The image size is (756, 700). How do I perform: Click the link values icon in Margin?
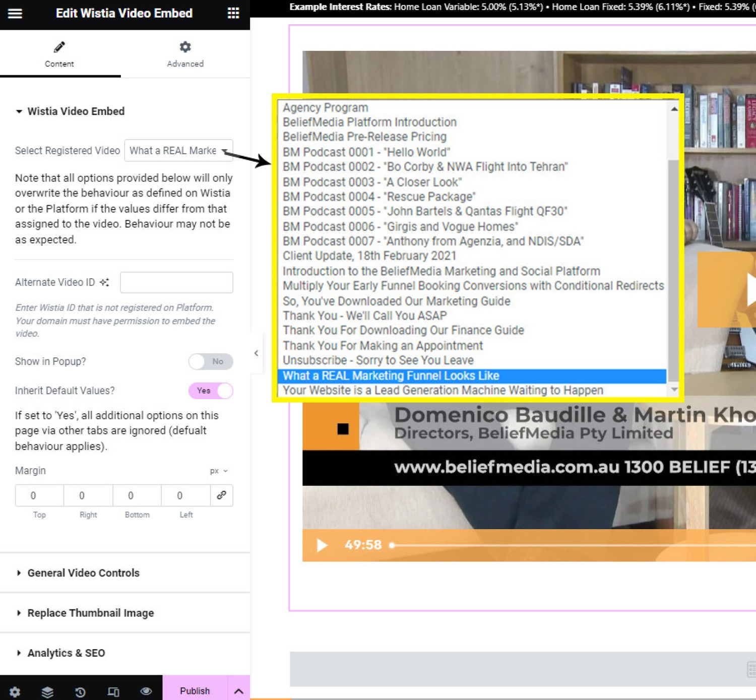coord(221,495)
